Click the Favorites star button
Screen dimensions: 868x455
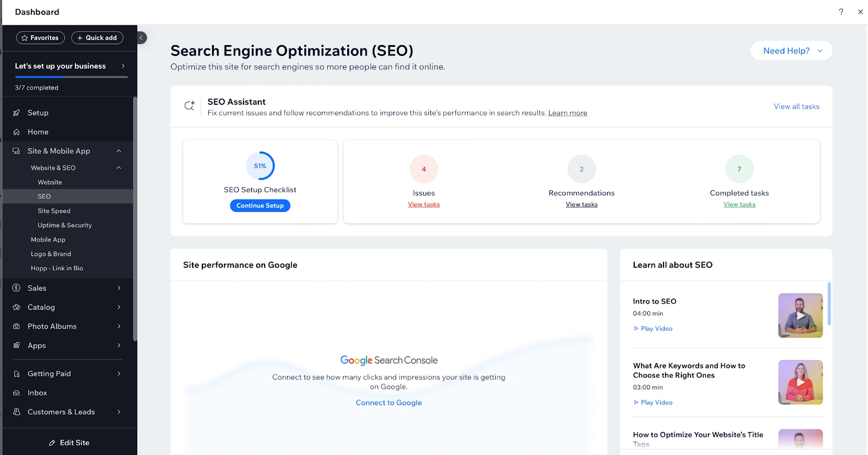pyautogui.click(x=40, y=37)
